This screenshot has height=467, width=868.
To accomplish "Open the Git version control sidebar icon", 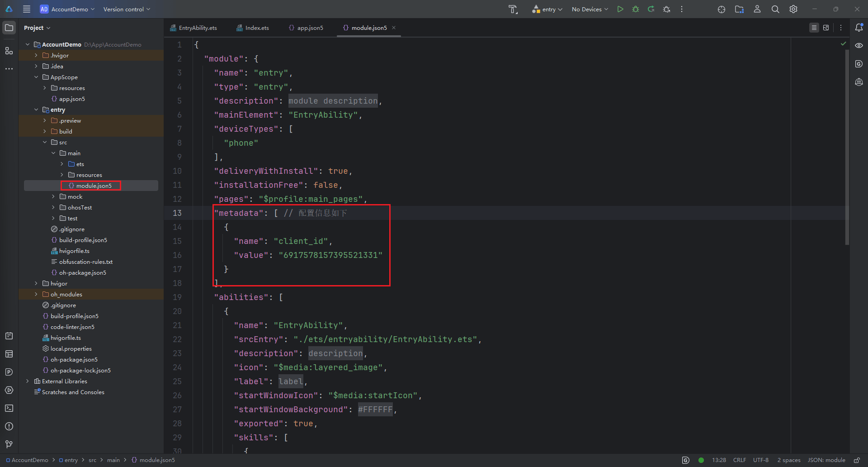I will 9,444.
